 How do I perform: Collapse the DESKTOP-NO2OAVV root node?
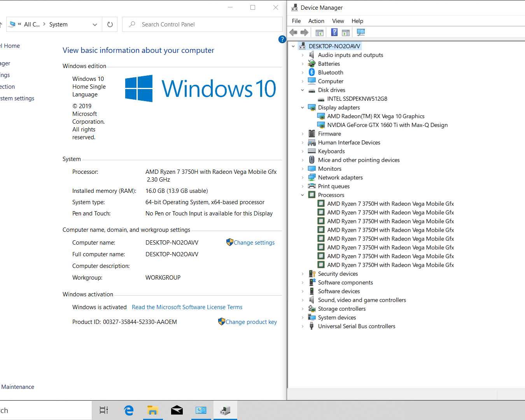293,46
